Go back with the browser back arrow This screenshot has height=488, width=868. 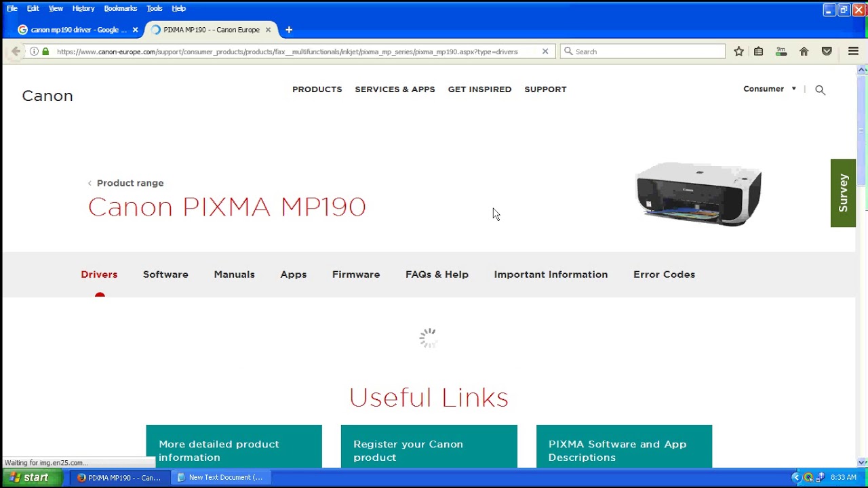(x=16, y=52)
